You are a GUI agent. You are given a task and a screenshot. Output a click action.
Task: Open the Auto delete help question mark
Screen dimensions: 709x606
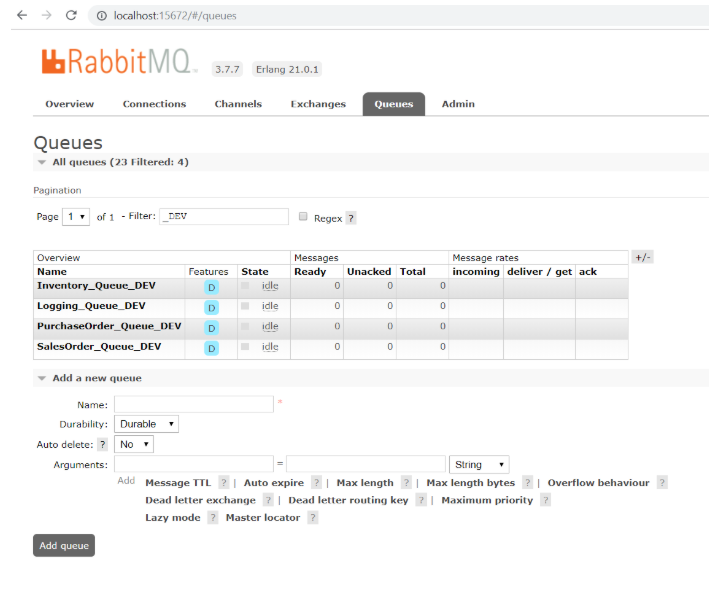pos(103,445)
